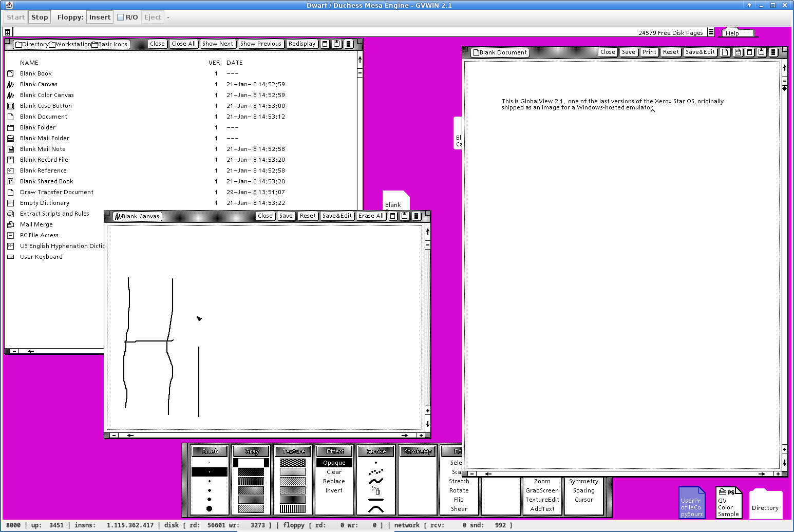The width and height of the screenshot is (794, 532).
Task: Pick the wavy freehand stroke icon
Action: (x=376, y=481)
